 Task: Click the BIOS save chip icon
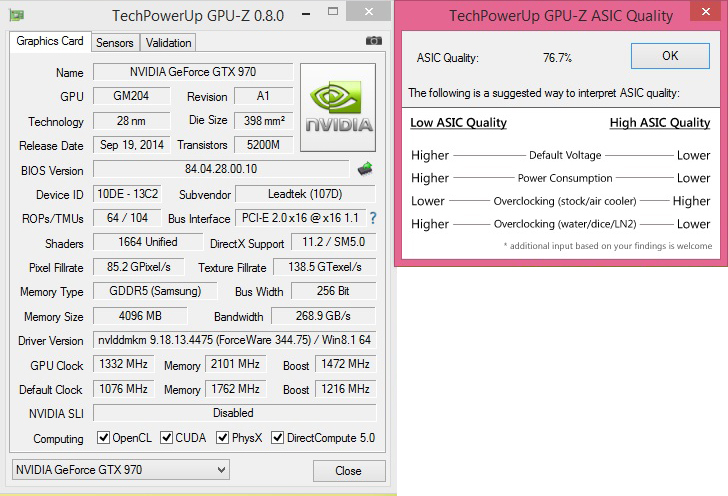[x=365, y=169]
